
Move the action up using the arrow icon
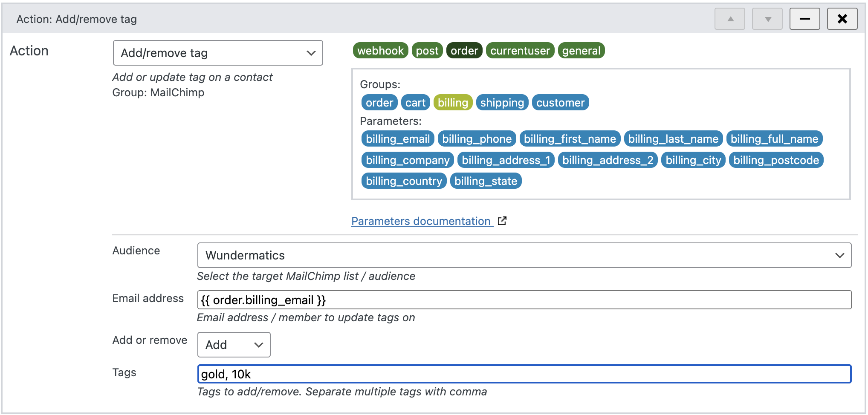[x=730, y=19]
